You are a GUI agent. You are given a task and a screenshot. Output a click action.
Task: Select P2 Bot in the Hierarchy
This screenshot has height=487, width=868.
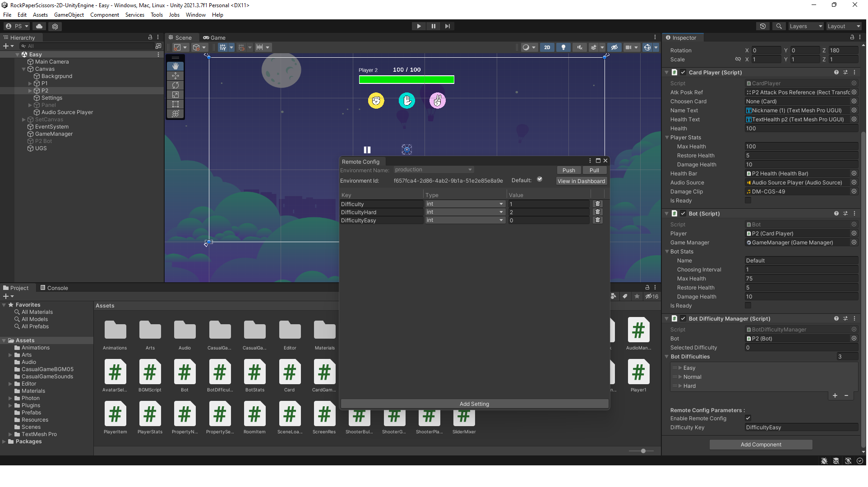click(x=43, y=141)
